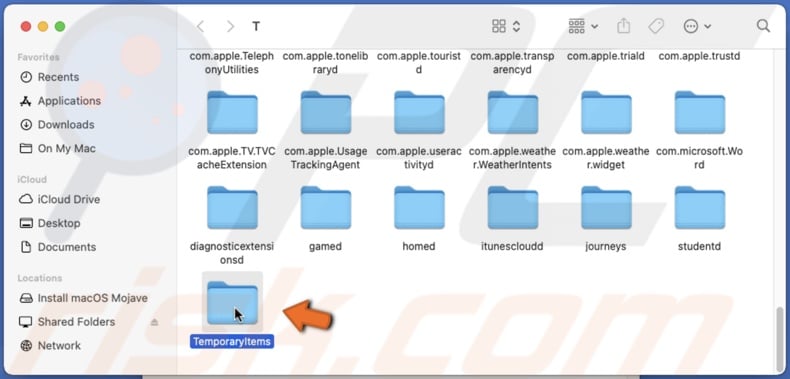
Task: Click the TemporaryItems file name label
Action: click(232, 342)
